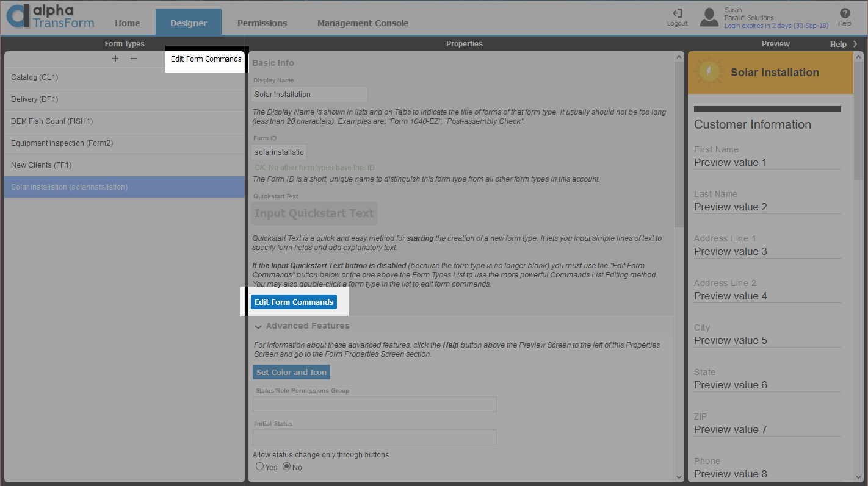Image resolution: width=868 pixels, height=486 pixels.
Task: Click the Display Name input field
Action: (309, 95)
